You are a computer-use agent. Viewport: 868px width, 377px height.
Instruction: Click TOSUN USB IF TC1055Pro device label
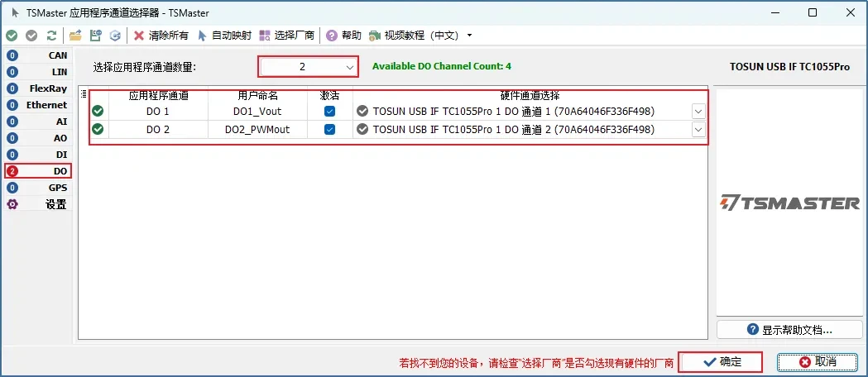789,67
